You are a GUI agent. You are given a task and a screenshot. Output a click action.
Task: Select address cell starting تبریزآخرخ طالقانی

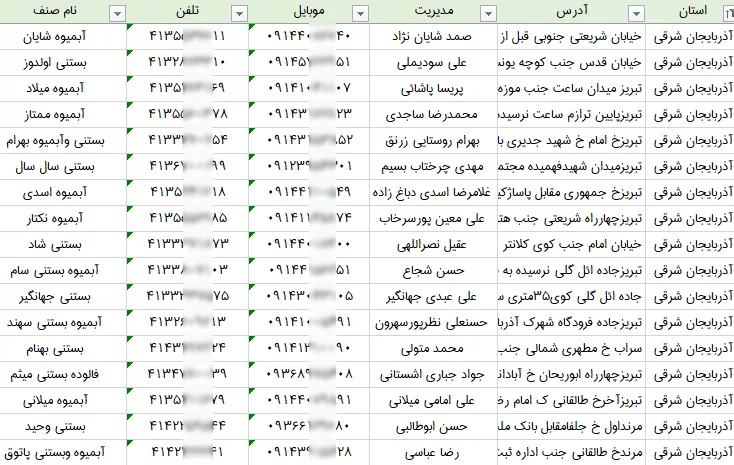coord(572,400)
